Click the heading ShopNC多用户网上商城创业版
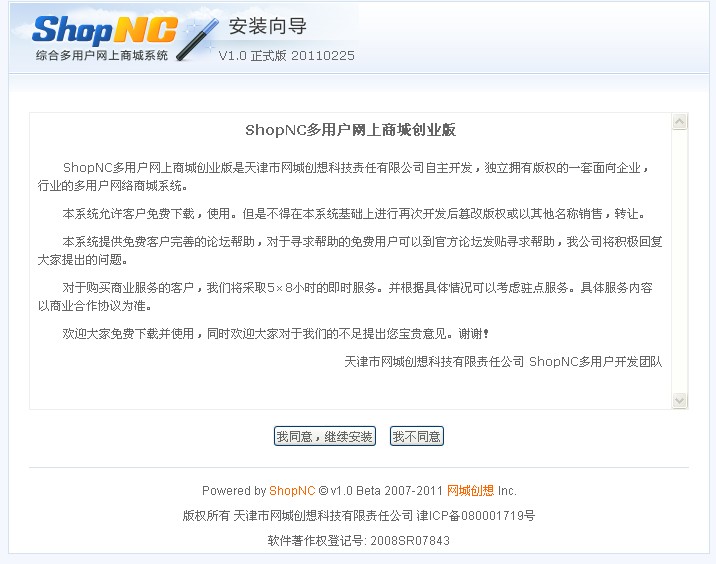 tap(351, 130)
